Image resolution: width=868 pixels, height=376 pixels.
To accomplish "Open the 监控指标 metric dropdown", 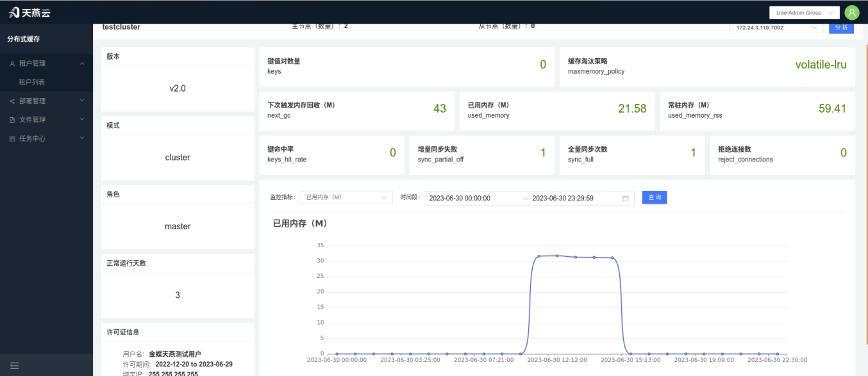I will point(346,197).
